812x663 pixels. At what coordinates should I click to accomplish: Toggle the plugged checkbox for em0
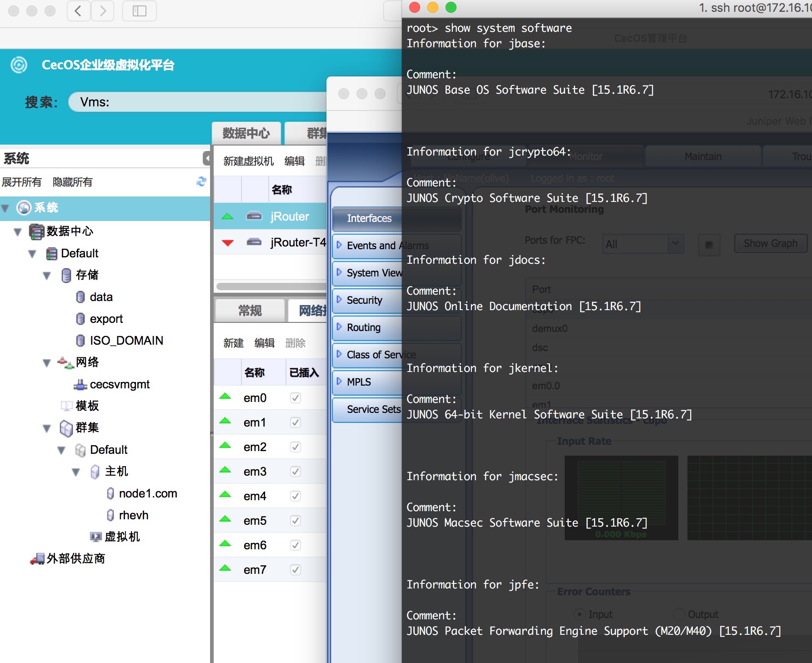tap(296, 398)
